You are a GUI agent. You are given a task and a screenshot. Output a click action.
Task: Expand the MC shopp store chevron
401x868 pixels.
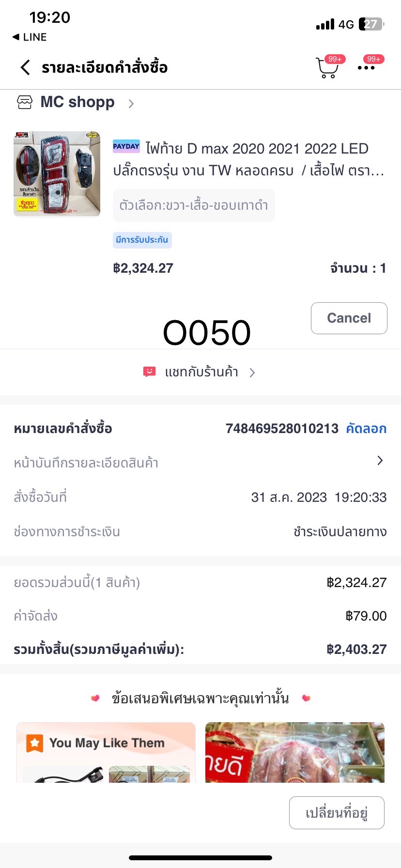tap(131, 103)
